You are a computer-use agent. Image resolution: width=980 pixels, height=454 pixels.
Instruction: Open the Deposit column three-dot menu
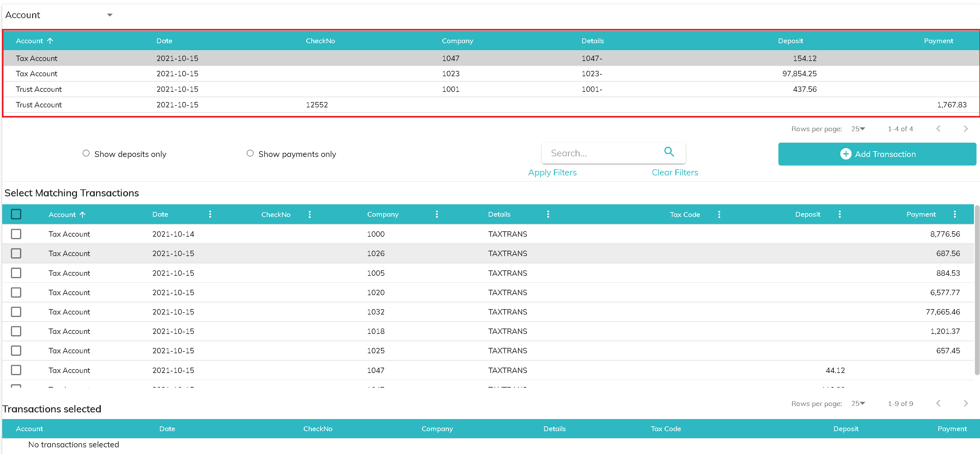pos(839,214)
